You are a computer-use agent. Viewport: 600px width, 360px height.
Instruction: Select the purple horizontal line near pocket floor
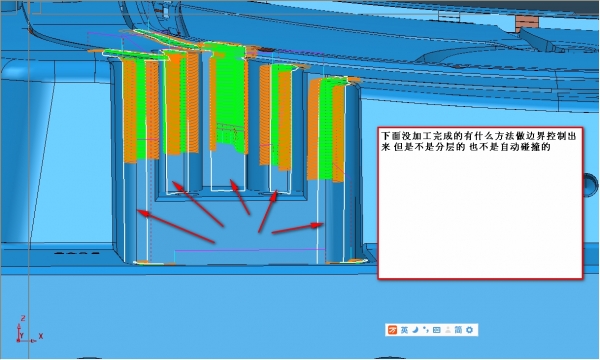point(250,250)
